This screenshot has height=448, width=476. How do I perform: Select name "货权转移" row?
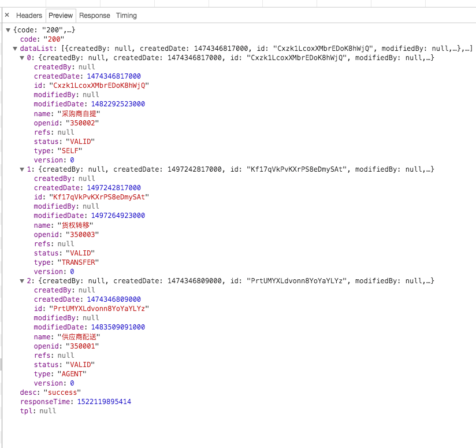coord(64,225)
